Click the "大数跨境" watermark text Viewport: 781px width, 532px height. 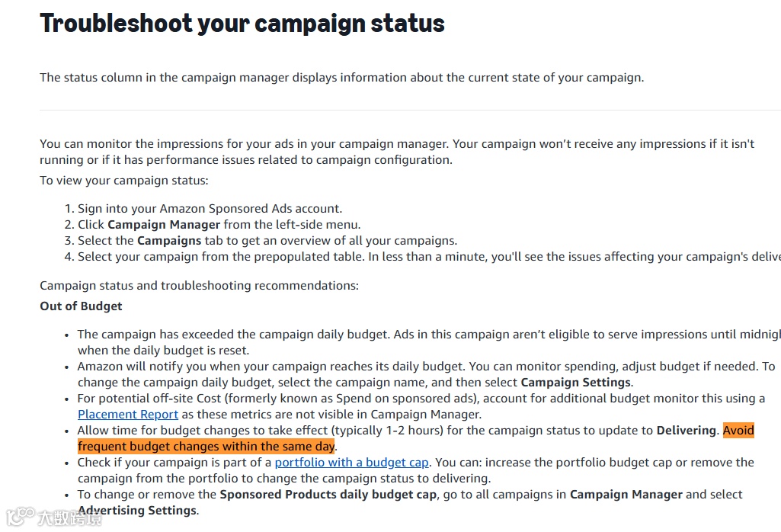67,520
